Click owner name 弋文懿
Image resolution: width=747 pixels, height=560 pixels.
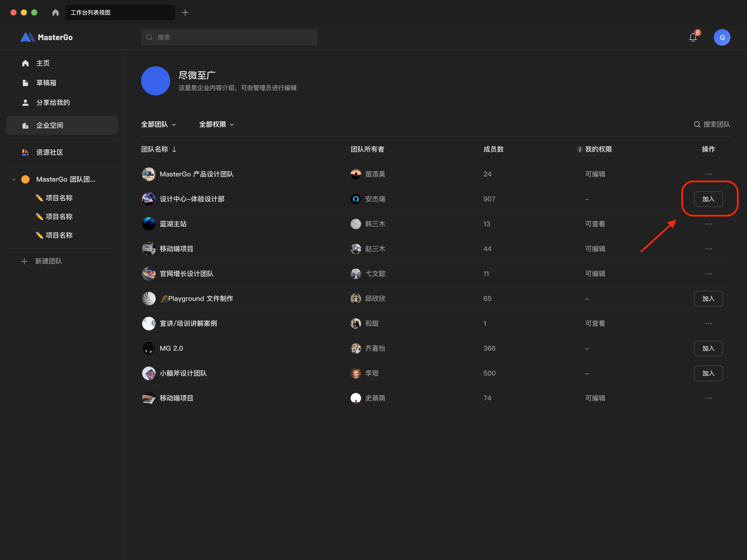(x=375, y=274)
